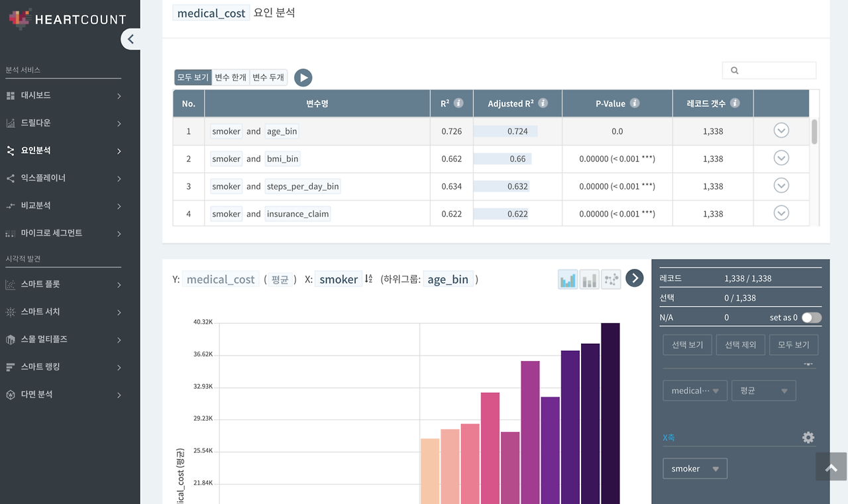Viewport: 848px width, 504px height.
Task: Switch to the 모두 보기 filter tab
Action: point(193,77)
